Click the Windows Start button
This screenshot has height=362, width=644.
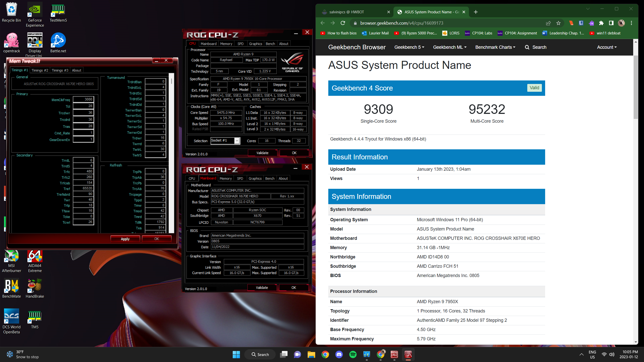point(236,354)
